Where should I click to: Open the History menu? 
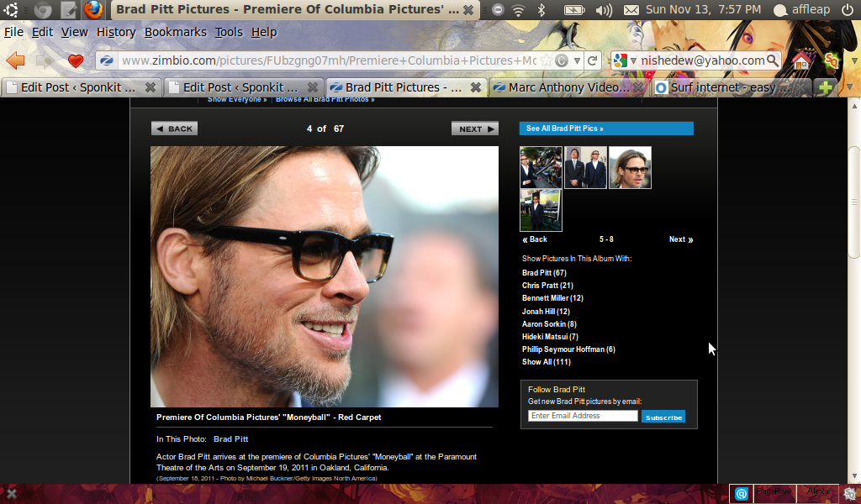tap(116, 33)
